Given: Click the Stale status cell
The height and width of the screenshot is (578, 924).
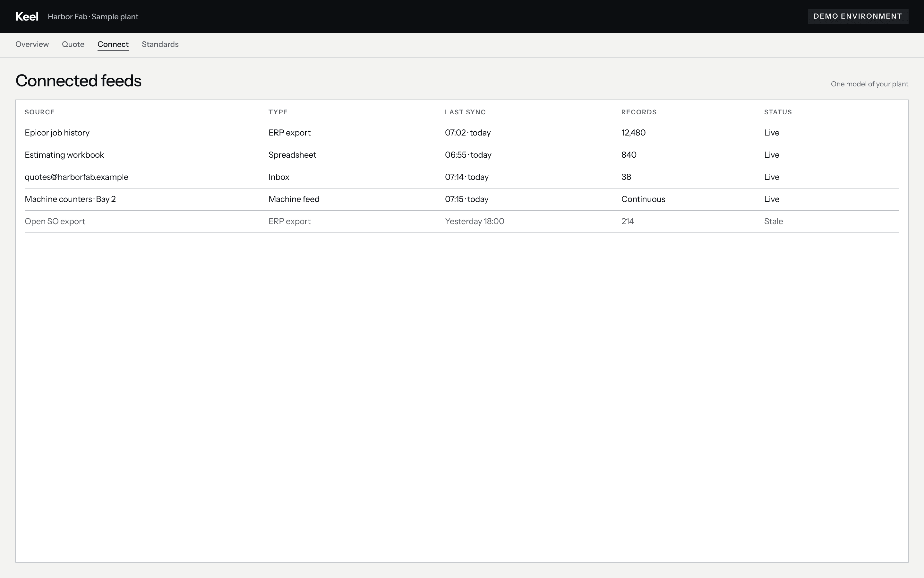Looking at the screenshot, I should (774, 221).
